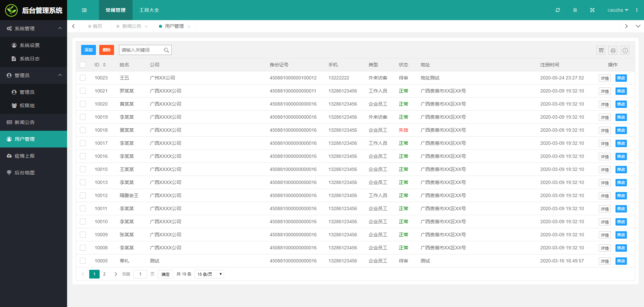The width and height of the screenshot is (644, 307).
Task: Click name 隔壁老王 in table
Action: click(129, 195)
